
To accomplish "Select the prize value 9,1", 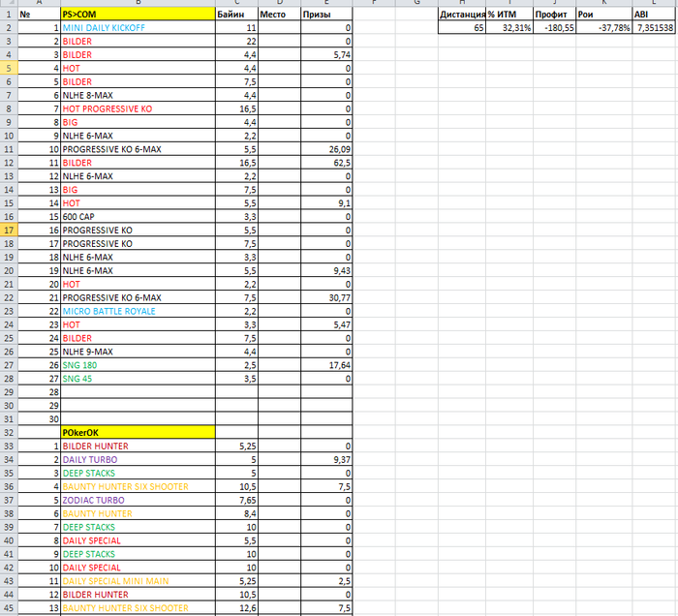I will pos(326,202).
